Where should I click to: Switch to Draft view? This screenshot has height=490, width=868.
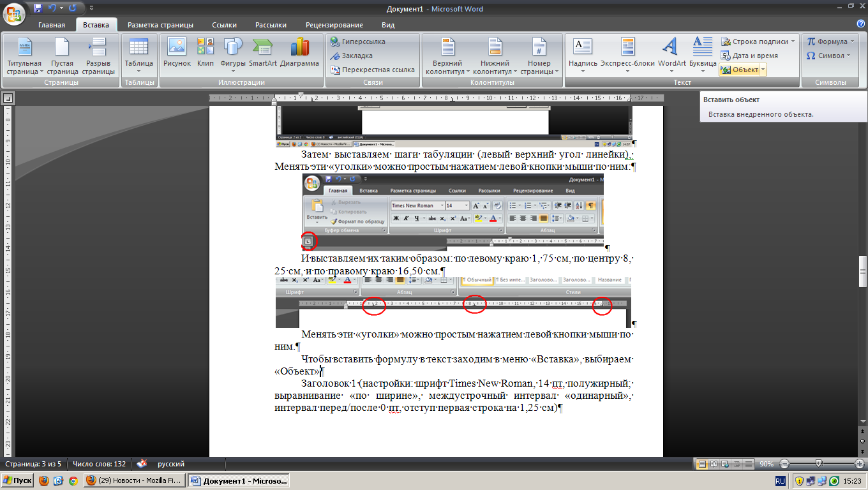coord(749,464)
